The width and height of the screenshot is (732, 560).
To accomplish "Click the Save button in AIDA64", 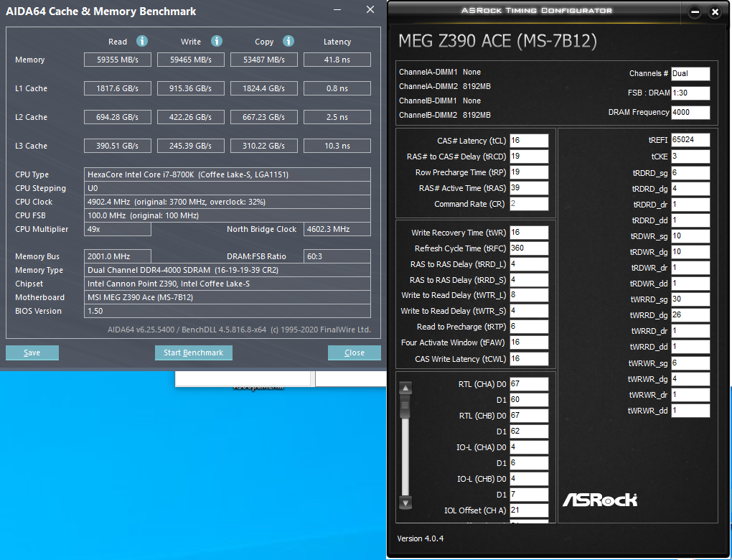I will [x=32, y=353].
